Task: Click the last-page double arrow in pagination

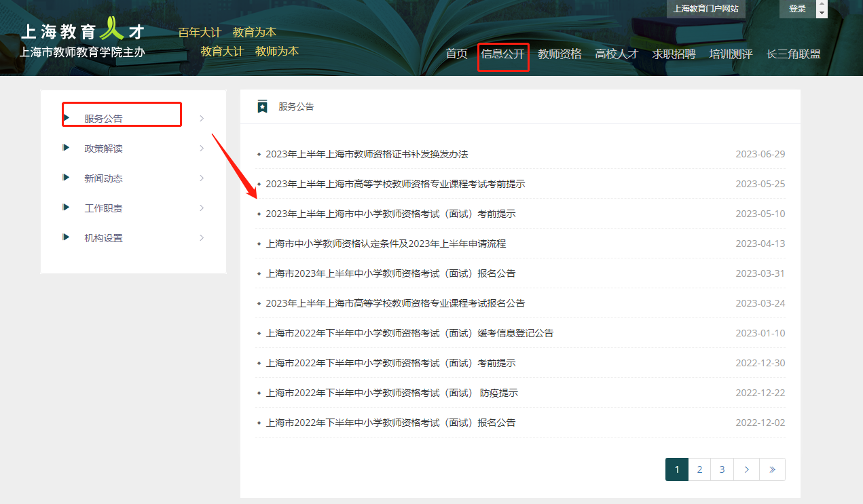Action: click(772, 469)
